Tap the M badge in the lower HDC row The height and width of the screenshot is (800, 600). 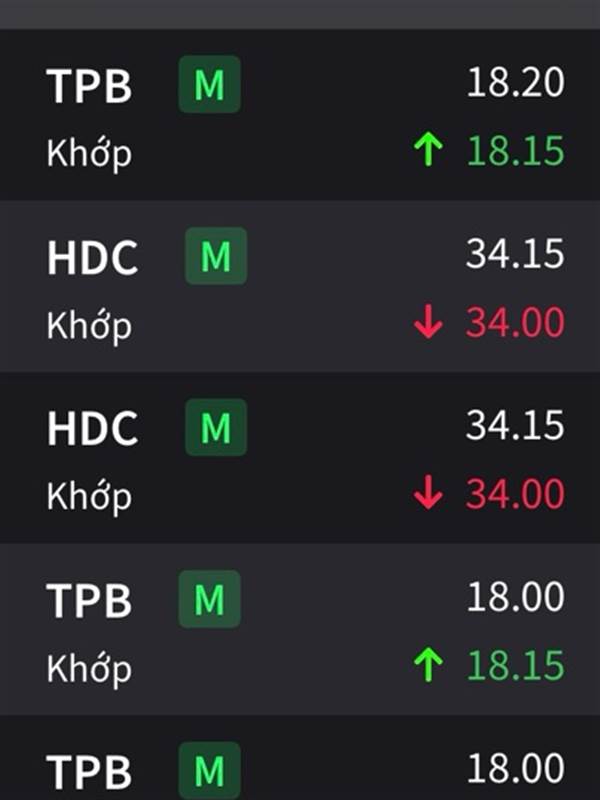216,428
